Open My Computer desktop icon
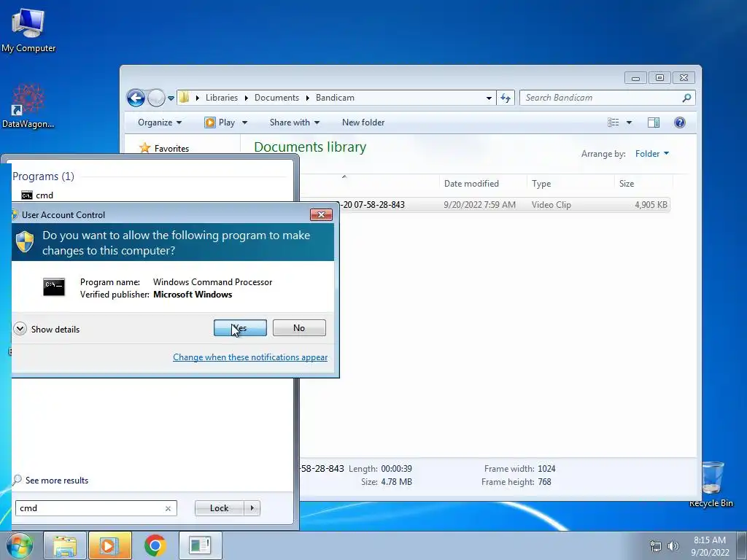 (28, 29)
